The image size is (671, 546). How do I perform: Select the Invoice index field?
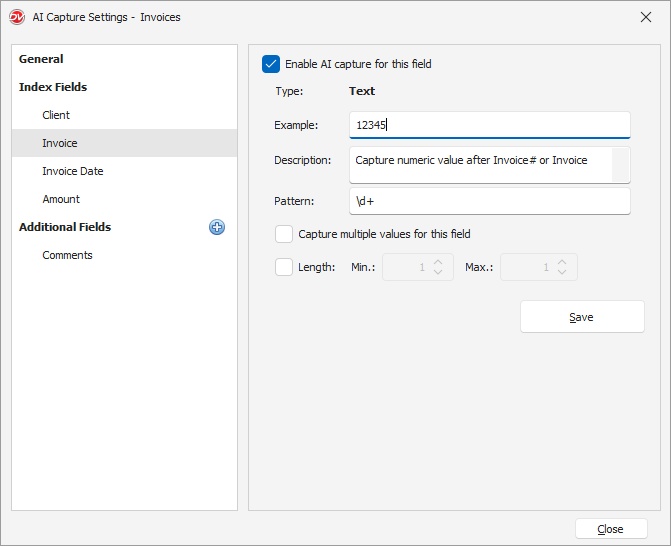[124, 143]
